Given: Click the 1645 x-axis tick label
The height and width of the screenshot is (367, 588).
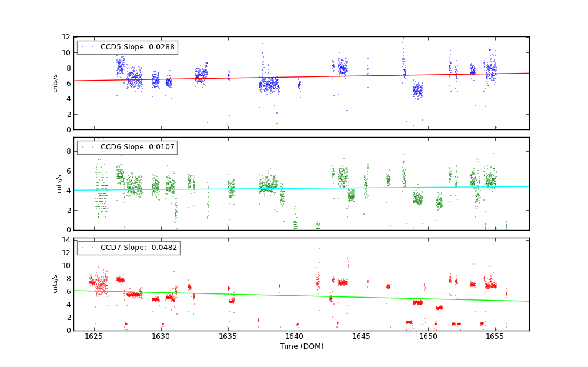Looking at the screenshot, I should (361, 336).
